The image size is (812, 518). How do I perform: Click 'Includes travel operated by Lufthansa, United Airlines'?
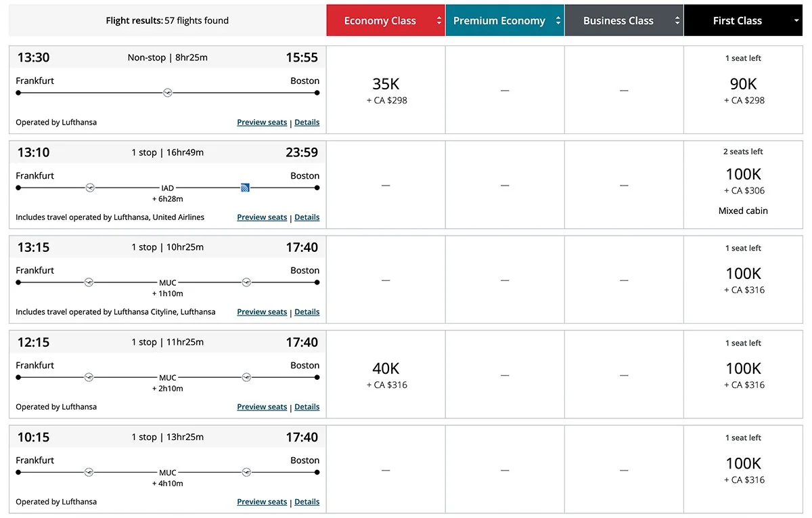click(x=110, y=217)
